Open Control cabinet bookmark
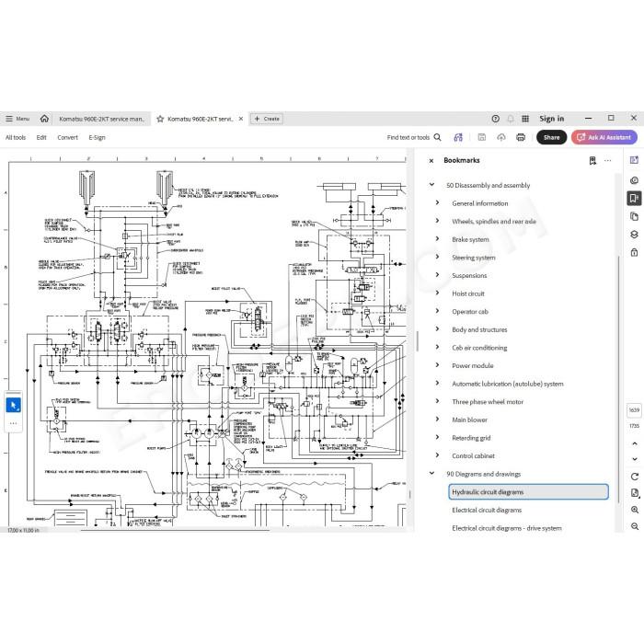The width and height of the screenshot is (644, 644). (473, 456)
